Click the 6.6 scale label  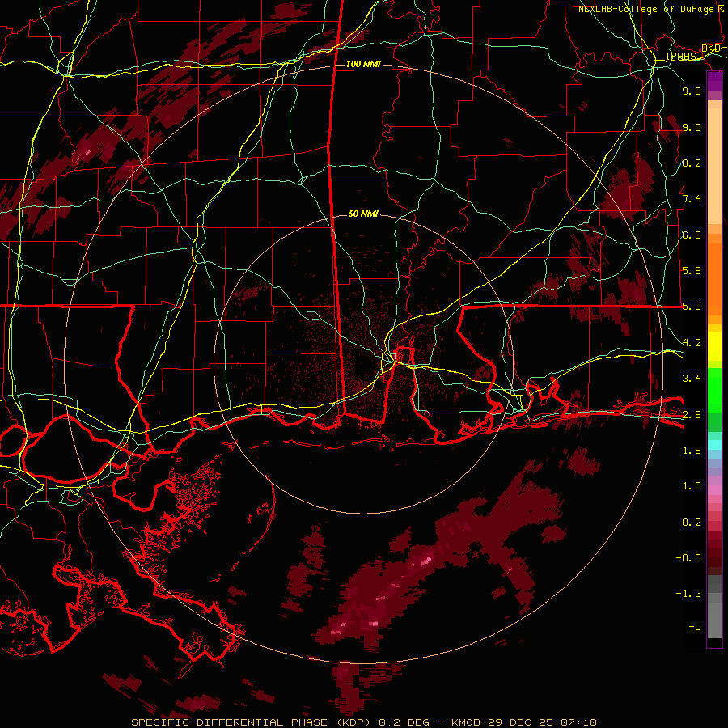692,235
